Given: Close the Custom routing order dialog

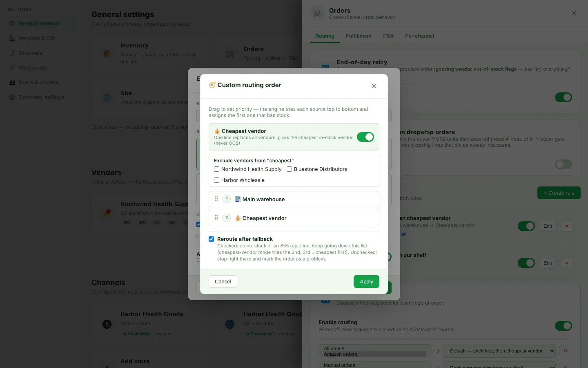Looking at the screenshot, I should (374, 86).
